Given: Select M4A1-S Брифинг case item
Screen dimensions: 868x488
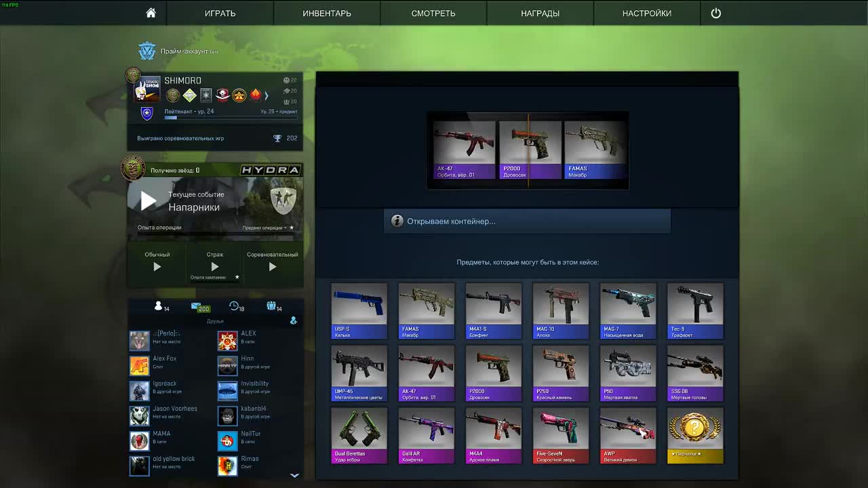Looking at the screenshot, I should point(494,310).
